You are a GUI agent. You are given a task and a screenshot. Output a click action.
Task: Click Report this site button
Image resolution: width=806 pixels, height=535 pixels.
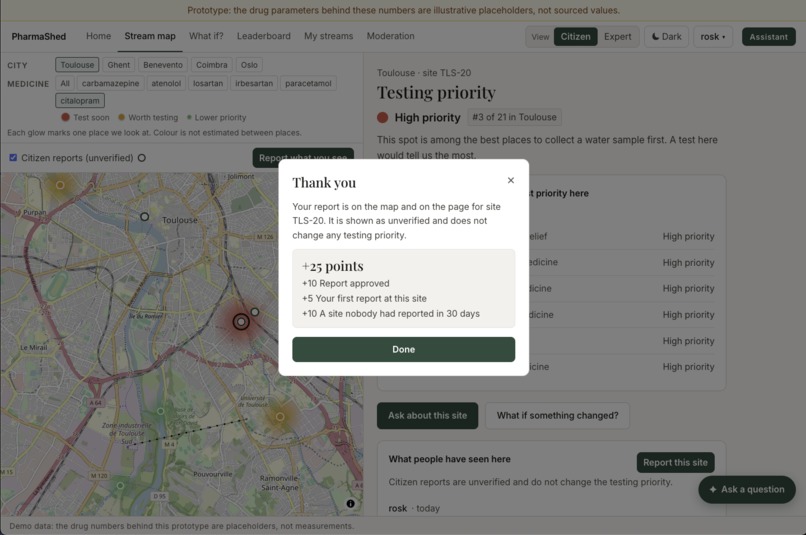pos(675,463)
